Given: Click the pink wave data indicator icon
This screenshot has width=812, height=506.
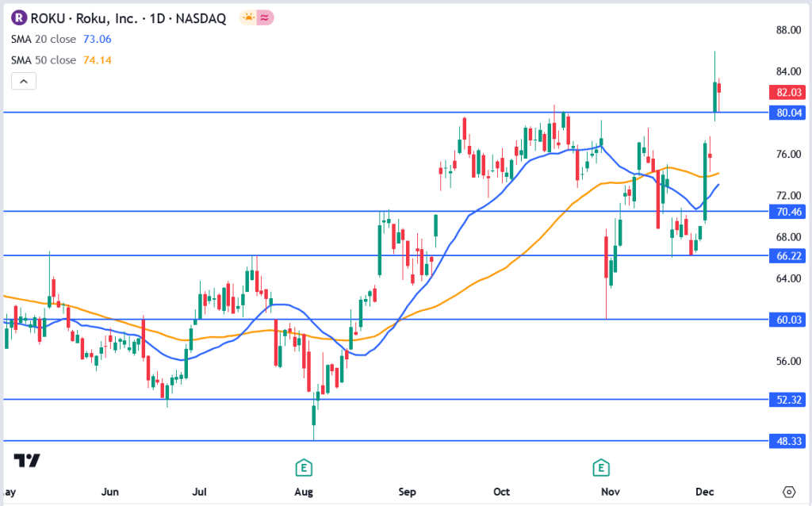Looking at the screenshot, I should coord(265,17).
